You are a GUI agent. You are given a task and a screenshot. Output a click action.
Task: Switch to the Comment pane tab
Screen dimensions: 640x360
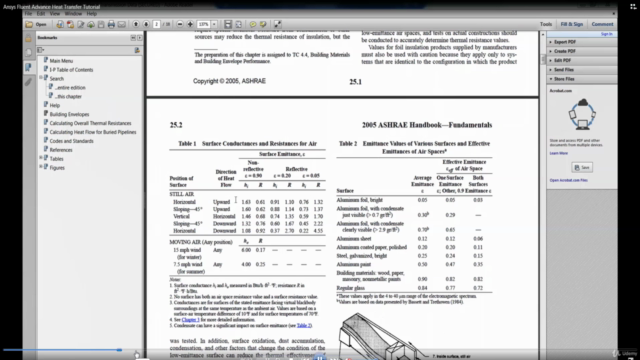coord(602,24)
